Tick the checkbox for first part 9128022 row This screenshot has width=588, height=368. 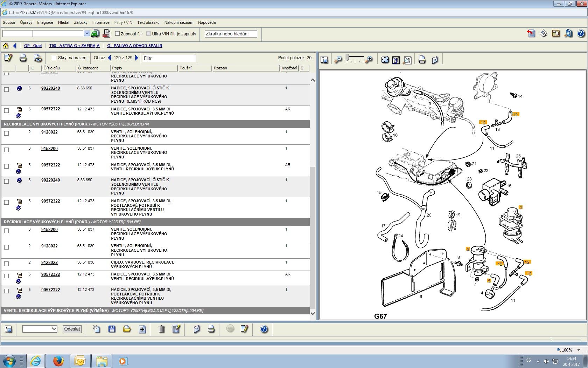(6, 133)
